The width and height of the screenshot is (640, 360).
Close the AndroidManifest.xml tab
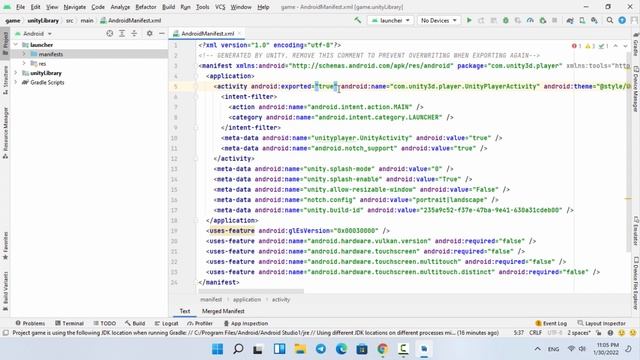click(240, 33)
